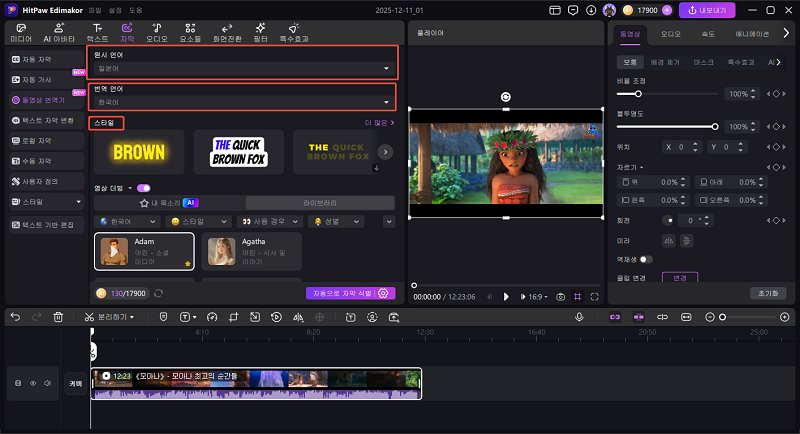Viewport: 800px width, 434px height.
Task: Click the snapshot camera icon under player
Action: 560,297
